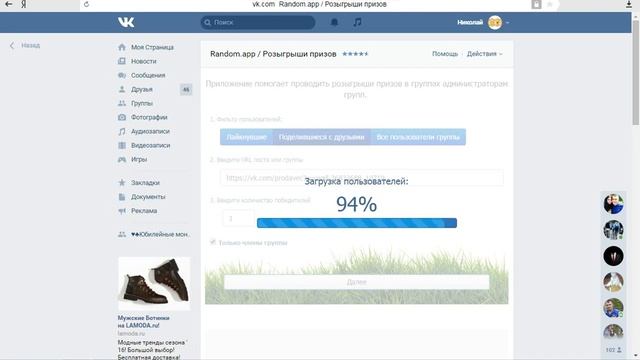
Task: Open Видеозаписи section
Action: 150,145
